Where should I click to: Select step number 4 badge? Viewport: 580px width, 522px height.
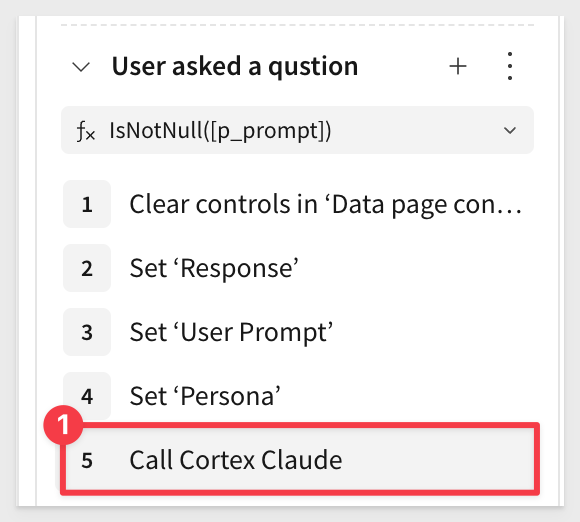point(87,396)
